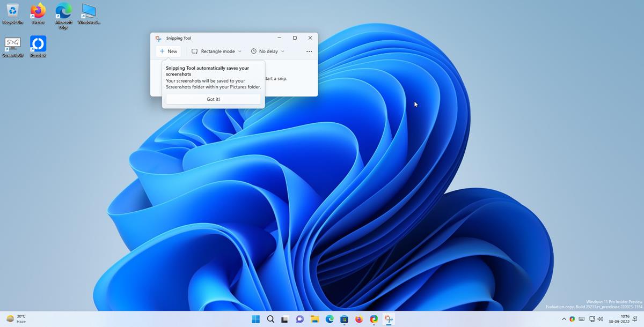This screenshot has height=327, width=644.
Task: Click the Snipping Tool title bar icon
Action: tap(158, 38)
